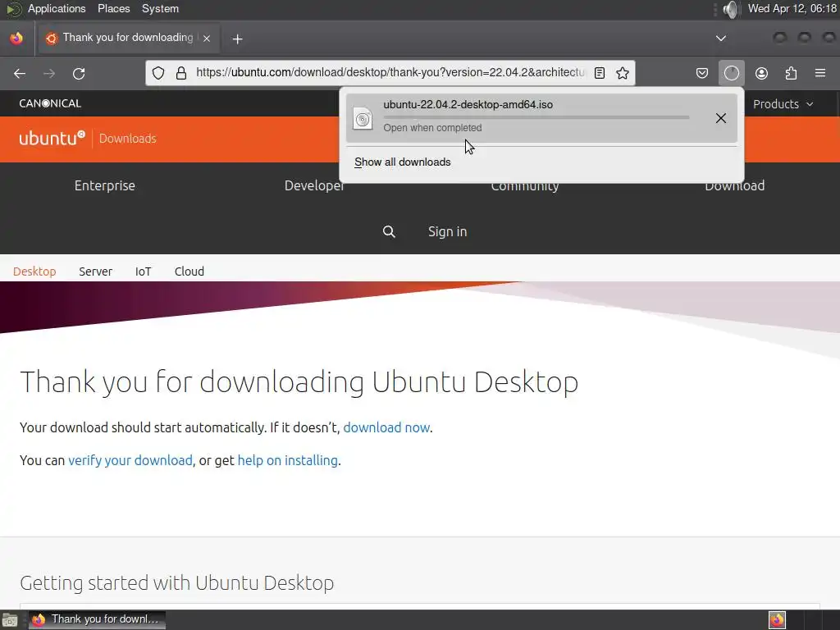Toggle reader view icon in the address bar
Screen dimensions: 840x630
(x=600, y=73)
